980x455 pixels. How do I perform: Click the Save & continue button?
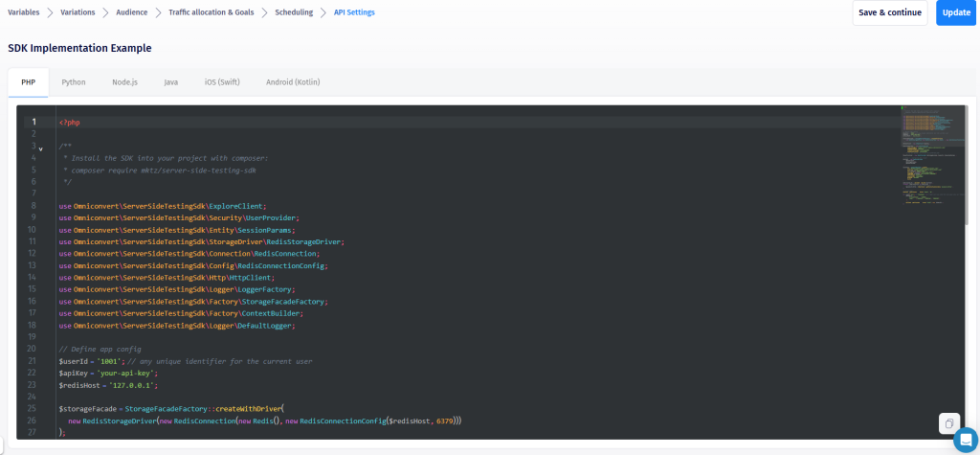pyautogui.click(x=890, y=12)
